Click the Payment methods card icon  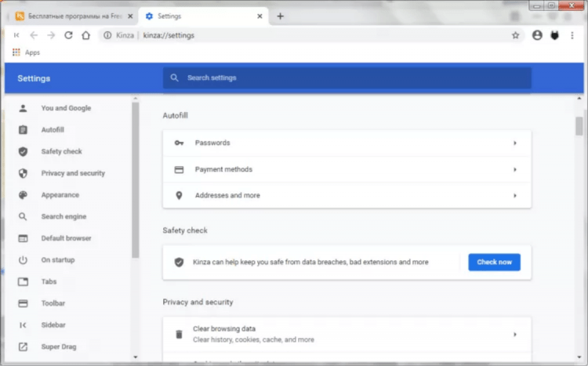[x=179, y=169]
